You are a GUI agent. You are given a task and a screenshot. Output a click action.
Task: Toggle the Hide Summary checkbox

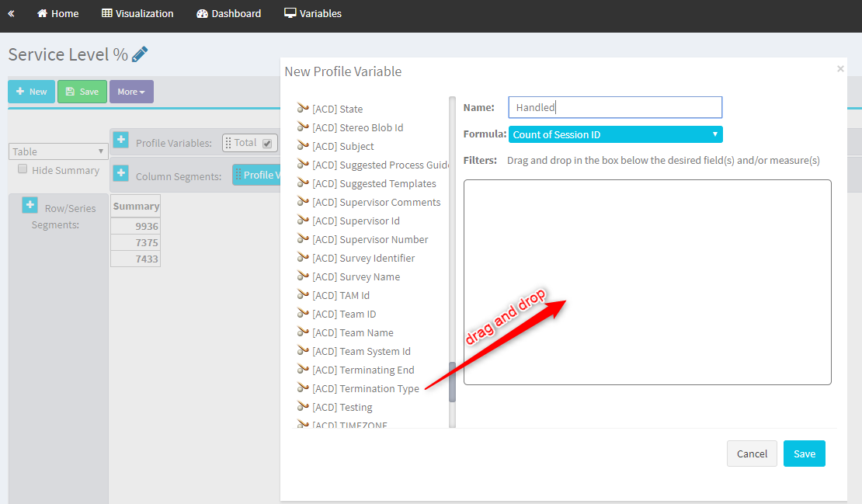23,169
